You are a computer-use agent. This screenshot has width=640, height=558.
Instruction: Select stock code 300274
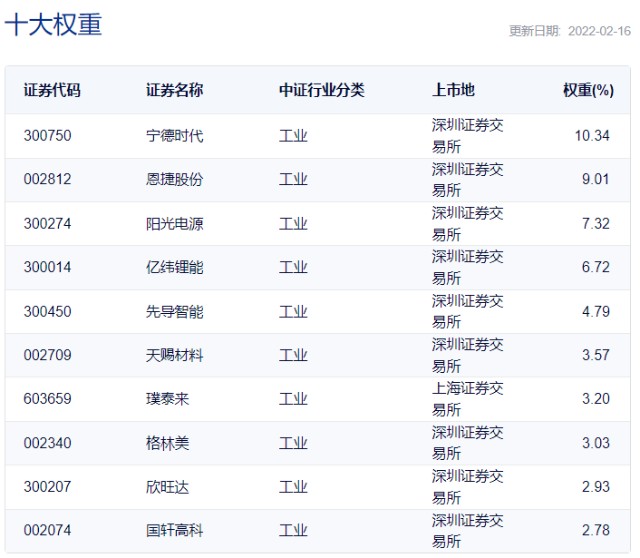47,224
